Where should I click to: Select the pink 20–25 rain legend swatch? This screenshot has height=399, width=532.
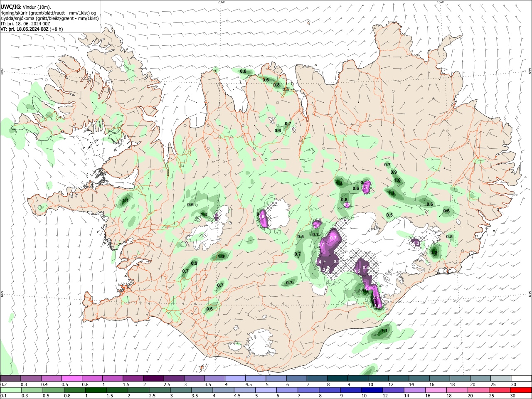click(x=478, y=390)
